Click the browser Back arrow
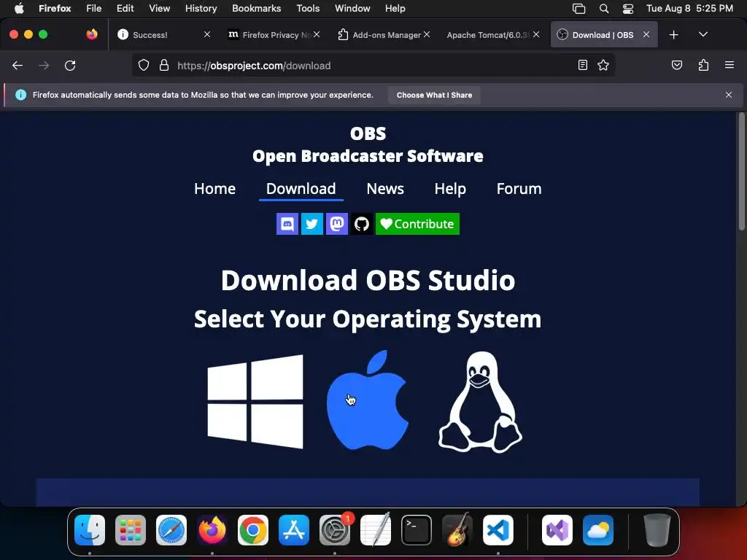The height and width of the screenshot is (560, 747). click(x=18, y=65)
